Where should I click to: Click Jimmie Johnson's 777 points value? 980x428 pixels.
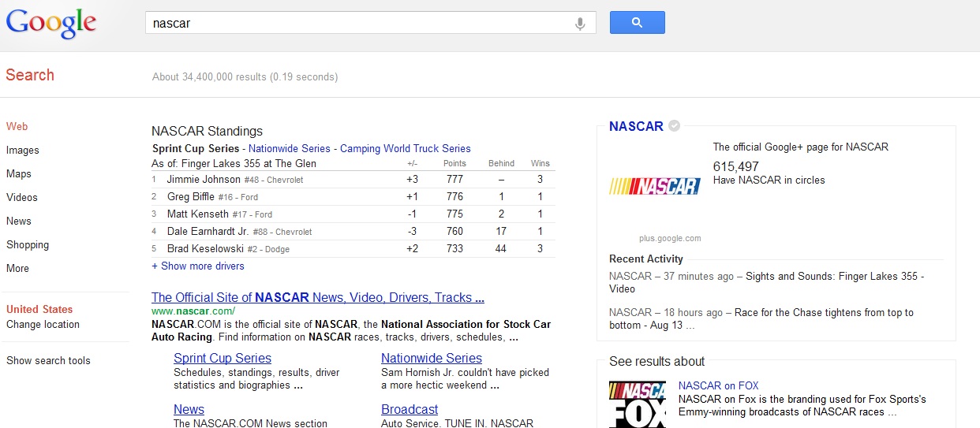click(454, 179)
